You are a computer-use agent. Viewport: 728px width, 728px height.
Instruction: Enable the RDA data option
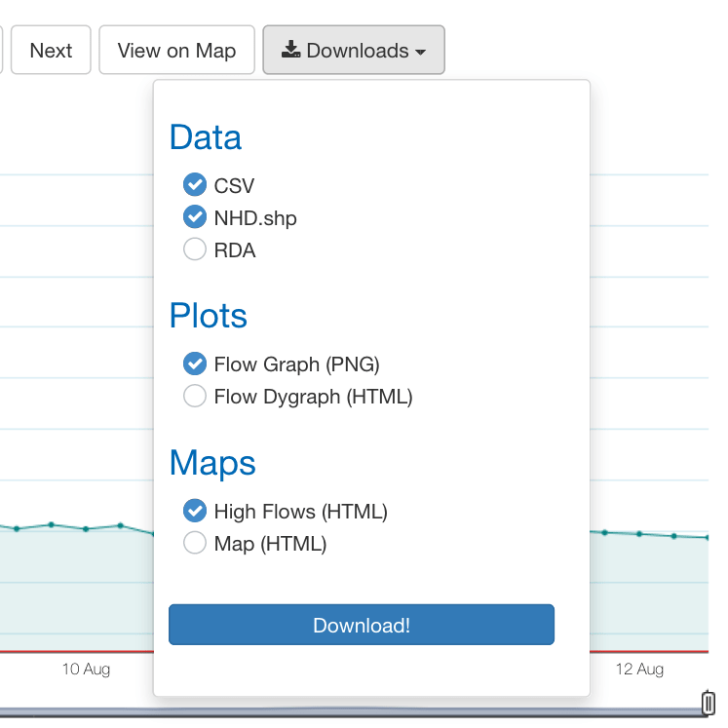pos(195,249)
